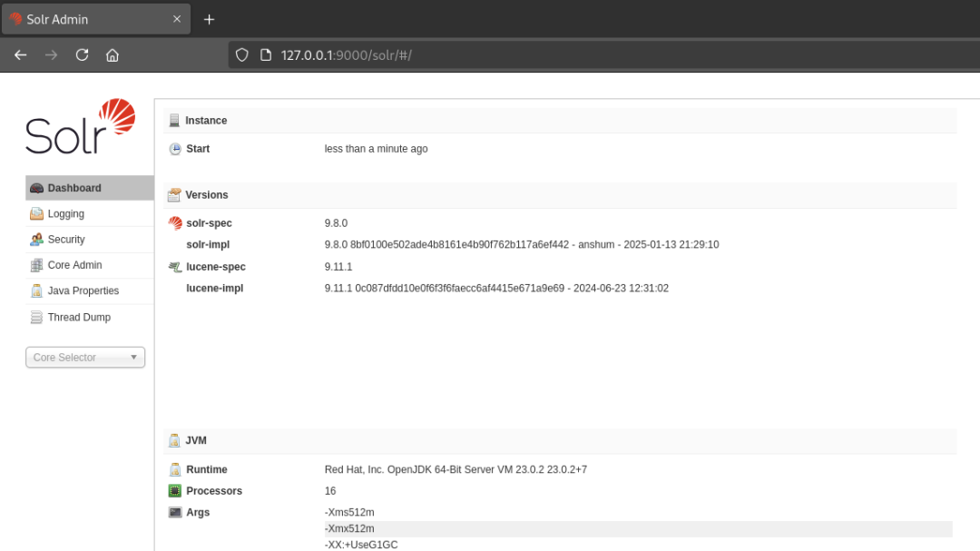
Task: Click the Runtime OpenJDK value
Action: (456, 469)
